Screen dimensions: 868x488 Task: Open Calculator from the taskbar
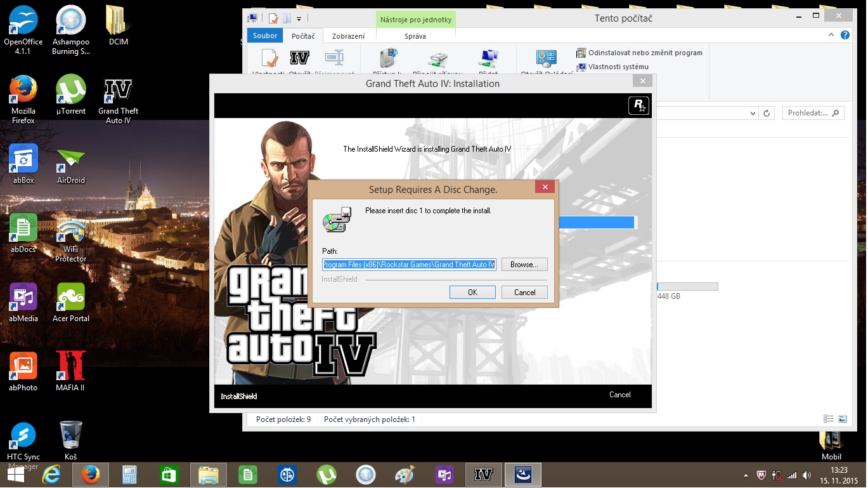(130, 474)
